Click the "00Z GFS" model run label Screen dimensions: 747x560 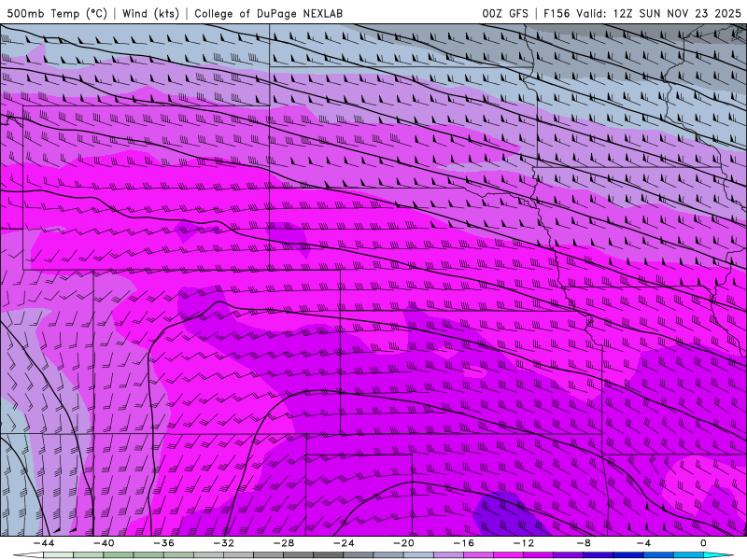click(505, 13)
